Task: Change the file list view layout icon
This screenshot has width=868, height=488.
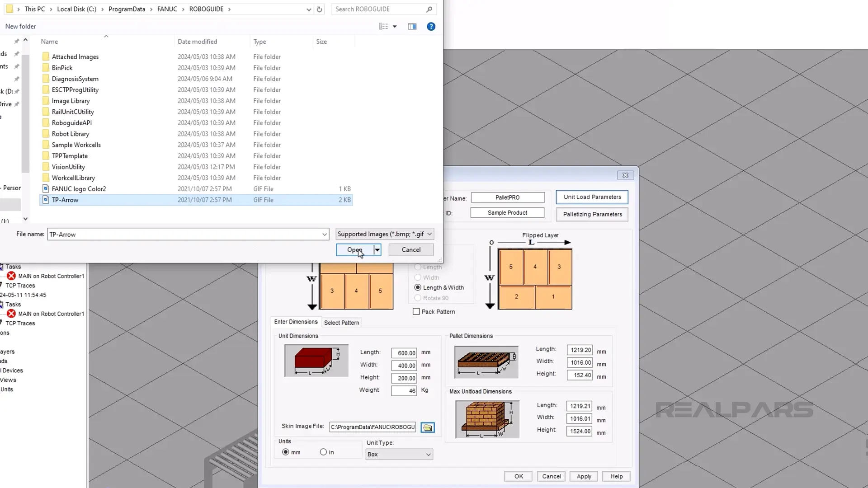Action: (x=383, y=27)
